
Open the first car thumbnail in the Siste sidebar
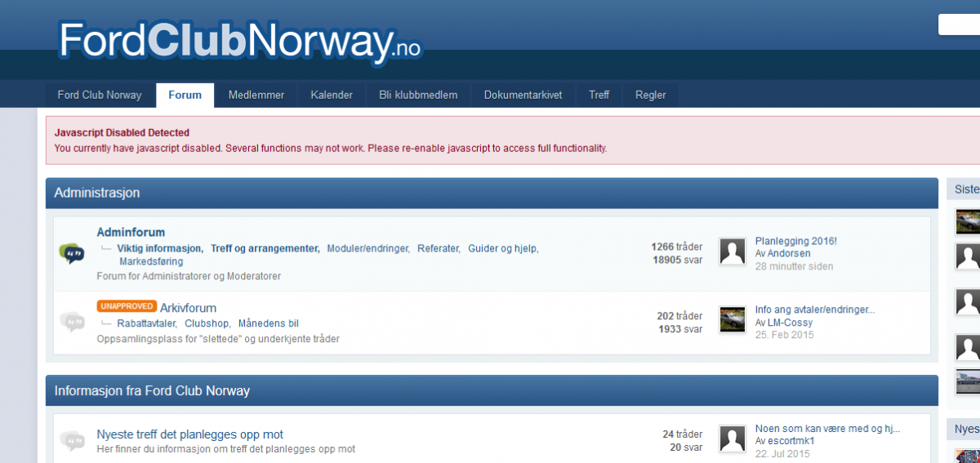968,221
